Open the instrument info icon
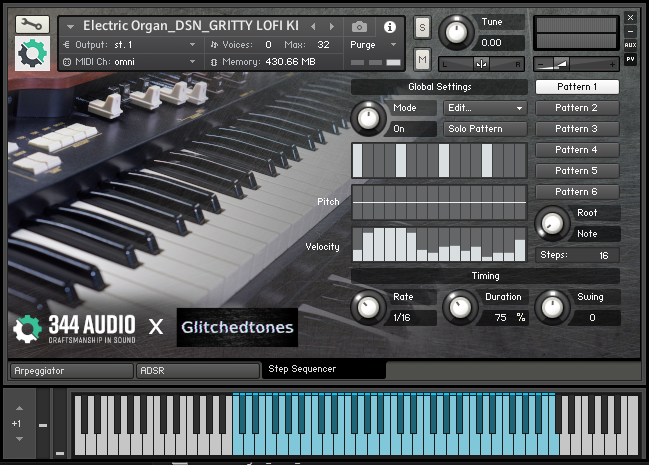This screenshot has width=649, height=465. [x=389, y=26]
